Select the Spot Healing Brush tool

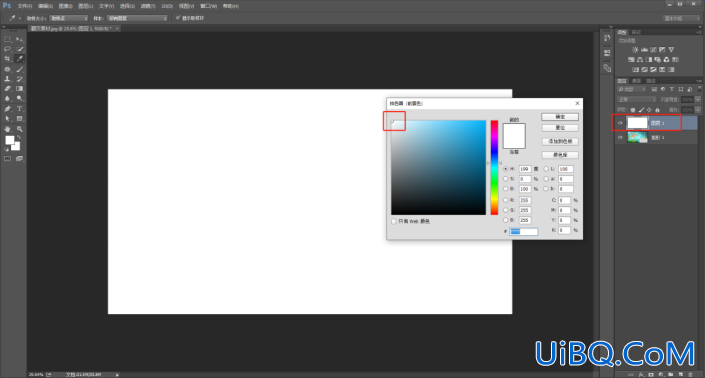pyautogui.click(x=8, y=69)
